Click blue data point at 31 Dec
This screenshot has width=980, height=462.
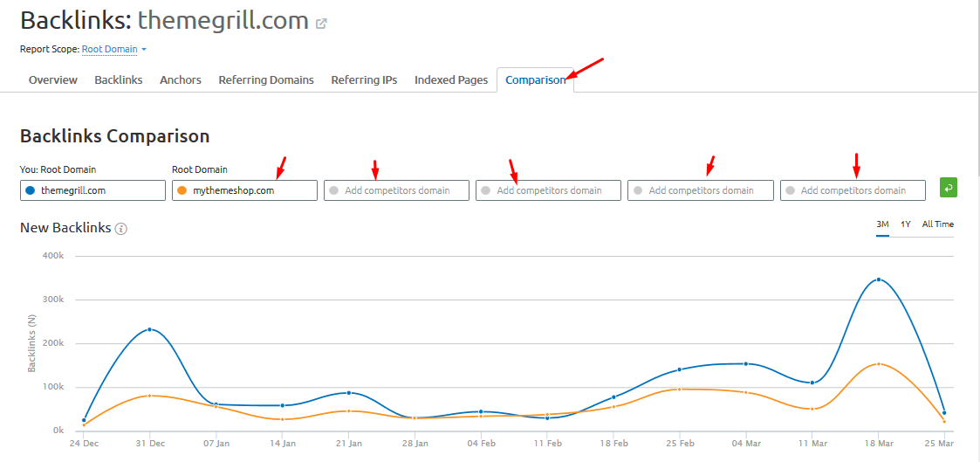tap(149, 329)
